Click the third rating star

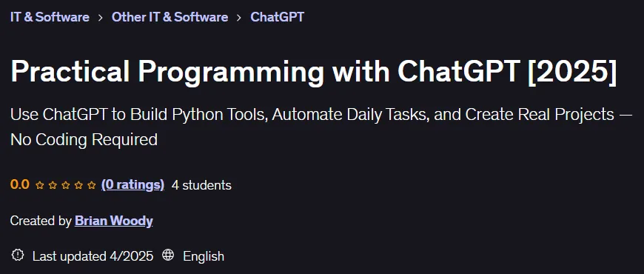[66, 185]
